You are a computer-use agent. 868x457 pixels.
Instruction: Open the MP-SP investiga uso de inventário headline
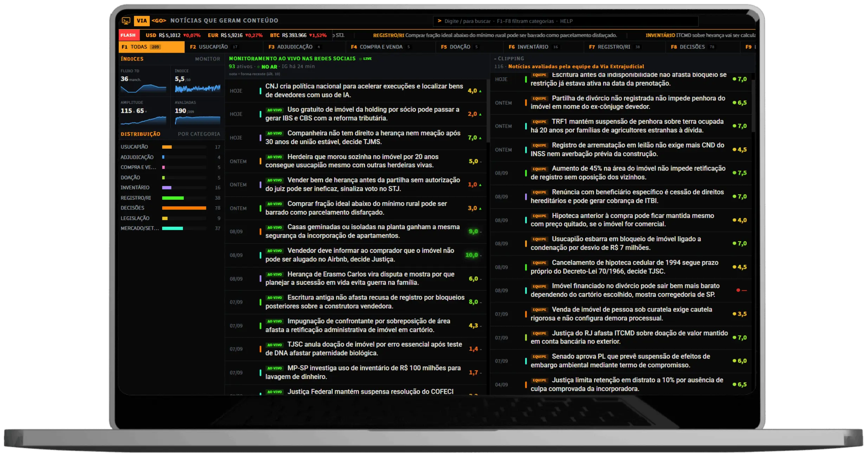tap(355, 372)
